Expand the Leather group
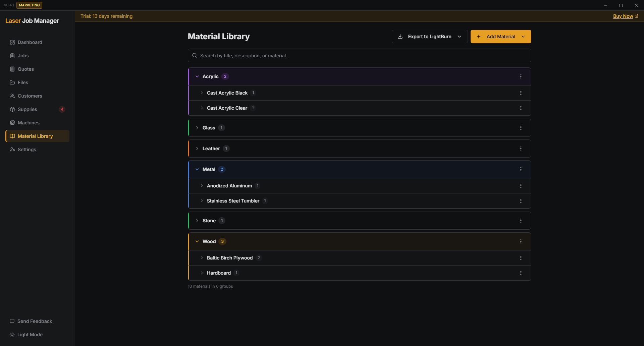644x346 pixels. [198, 149]
